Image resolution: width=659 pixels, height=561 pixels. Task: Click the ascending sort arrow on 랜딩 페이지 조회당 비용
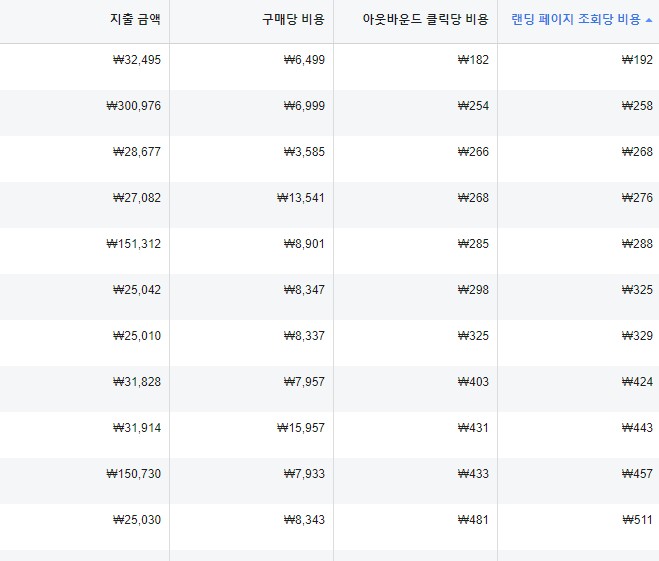tap(649, 20)
